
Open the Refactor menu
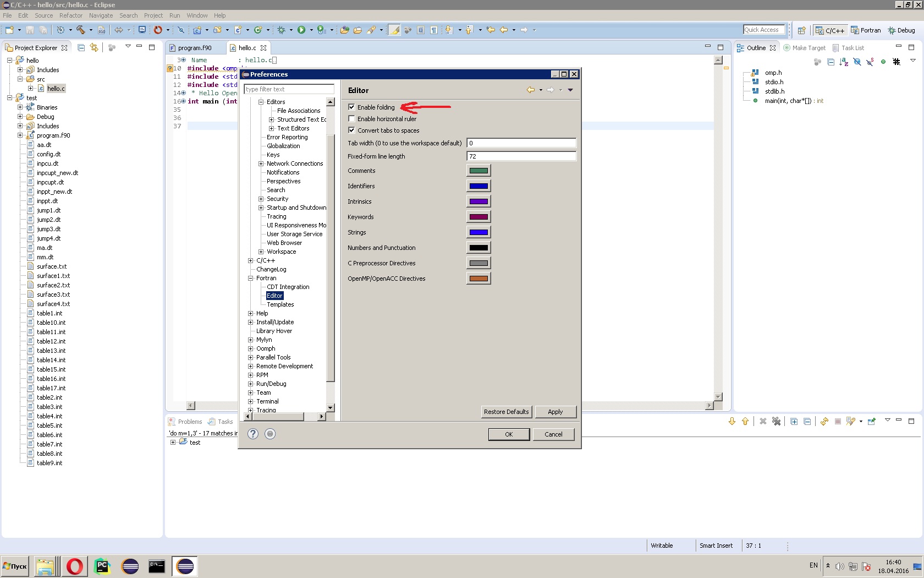tap(70, 15)
